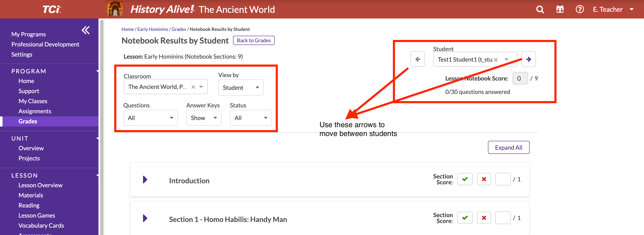This screenshot has height=235, width=644.
Task: Go to next student arrow
Action: pyautogui.click(x=528, y=59)
